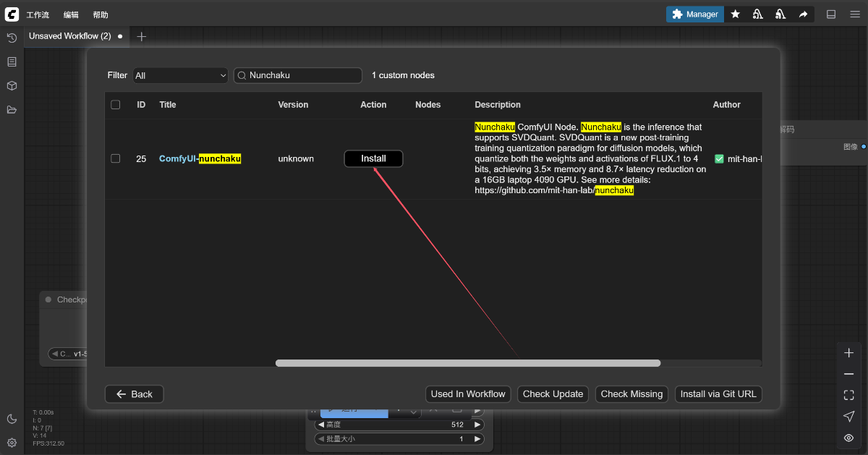Open the node library list icon
Screen dimensions: 868x455
tap(12, 62)
